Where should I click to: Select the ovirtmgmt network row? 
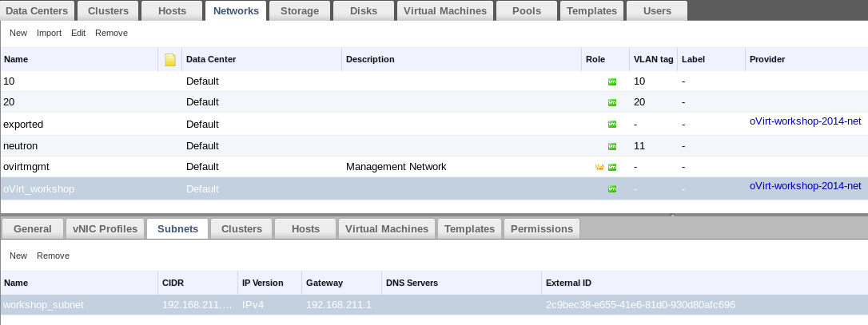(x=434, y=167)
